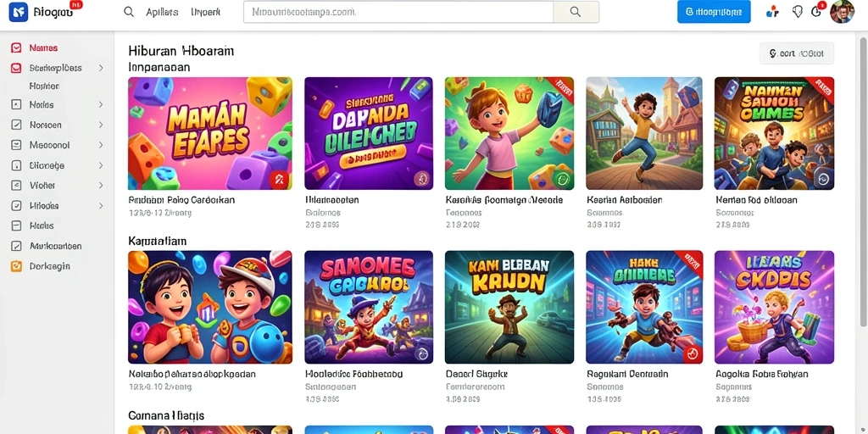The height and width of the screenshot is (434, 868).
Task: Click the red icon beside Sterkeplôes
Action: 17,68
